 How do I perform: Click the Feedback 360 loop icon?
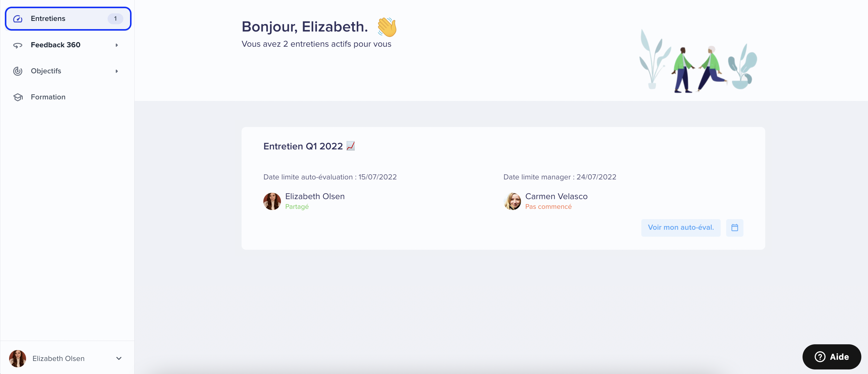coord(18,45)
